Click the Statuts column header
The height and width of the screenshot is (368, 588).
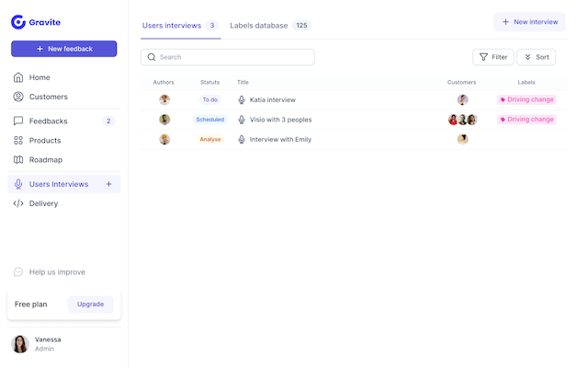[210, 82]
